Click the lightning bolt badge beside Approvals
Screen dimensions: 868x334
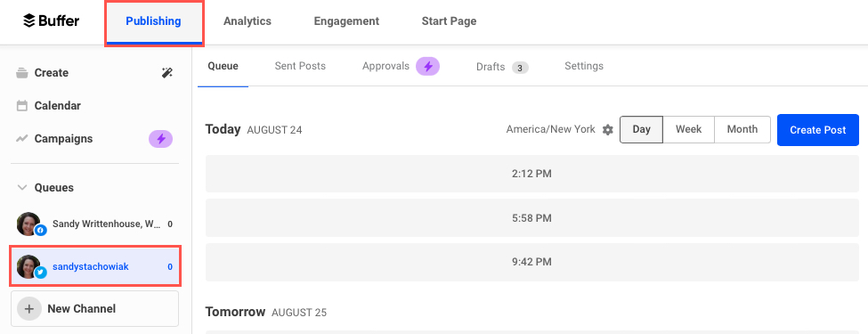click(x=428, y=67)
